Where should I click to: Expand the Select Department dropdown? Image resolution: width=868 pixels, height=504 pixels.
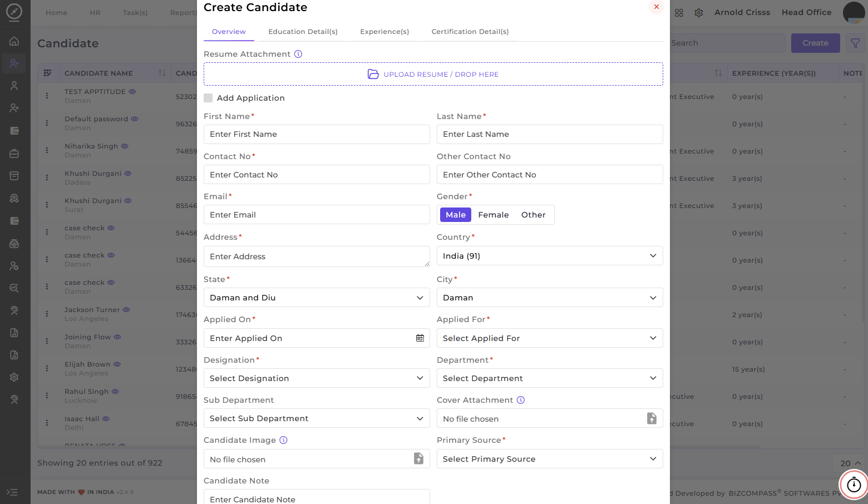click(x=550, y=378)
